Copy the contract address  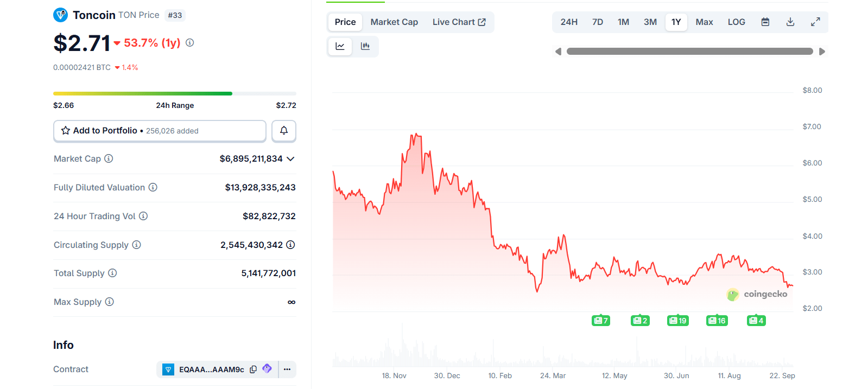coord(253,369)
